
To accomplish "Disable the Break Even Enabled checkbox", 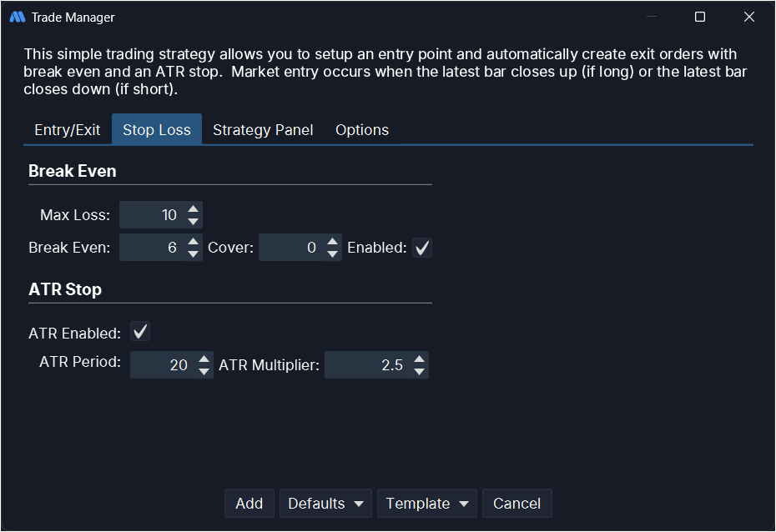I will 422,248.
